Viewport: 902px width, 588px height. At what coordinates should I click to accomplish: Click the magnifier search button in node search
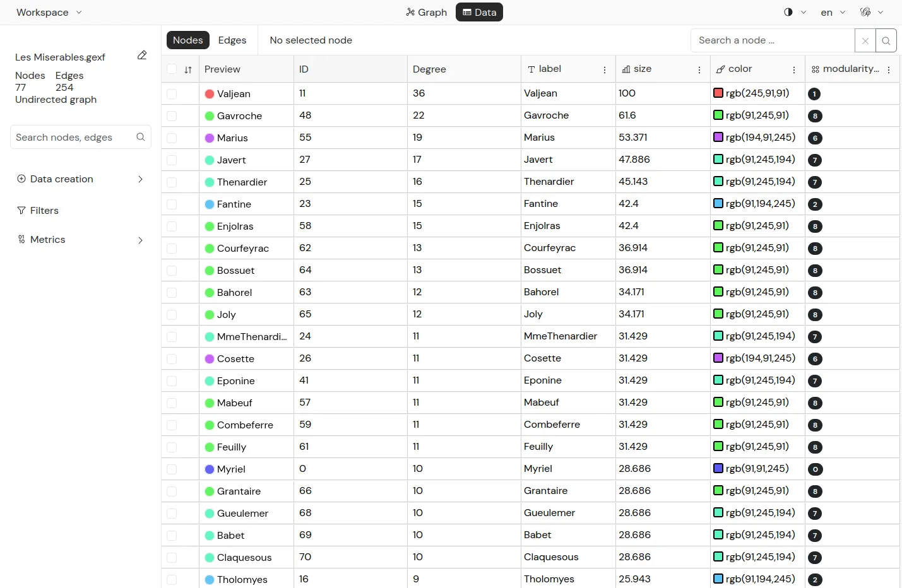point(886,40)
